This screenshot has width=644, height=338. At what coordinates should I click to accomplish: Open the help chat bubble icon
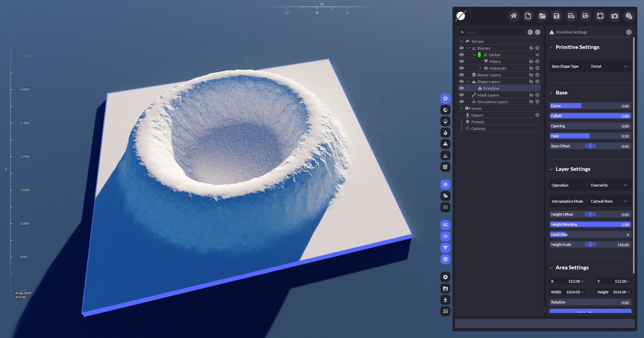tap(629, 16)
